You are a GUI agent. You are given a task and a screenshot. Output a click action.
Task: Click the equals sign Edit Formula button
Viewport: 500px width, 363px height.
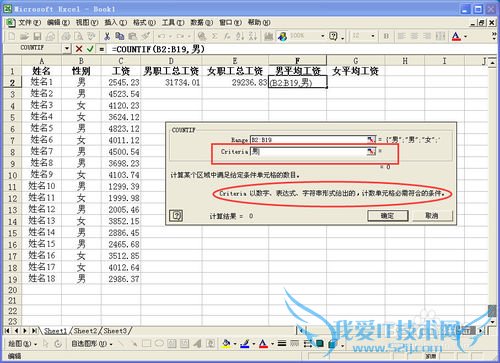coord(101,49)
